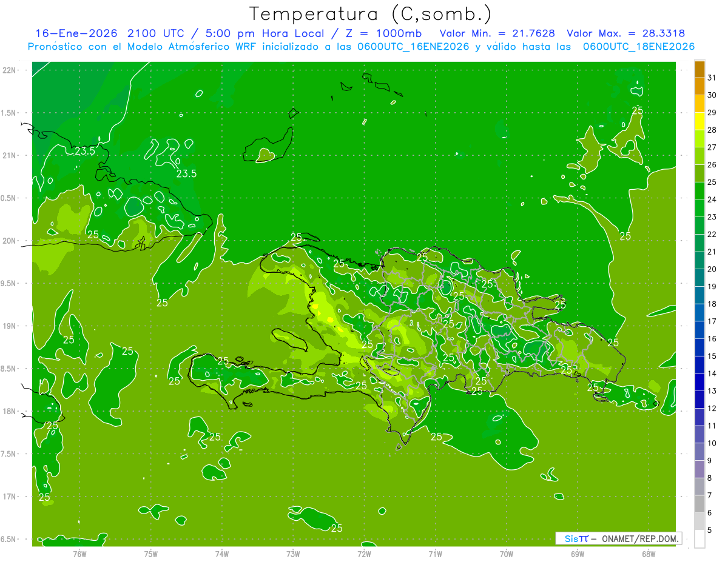Viewport: 728px width, 562px height.
Task: Click the 'Temperatura (C,somb.)' map title
Action: pos(371,14)
